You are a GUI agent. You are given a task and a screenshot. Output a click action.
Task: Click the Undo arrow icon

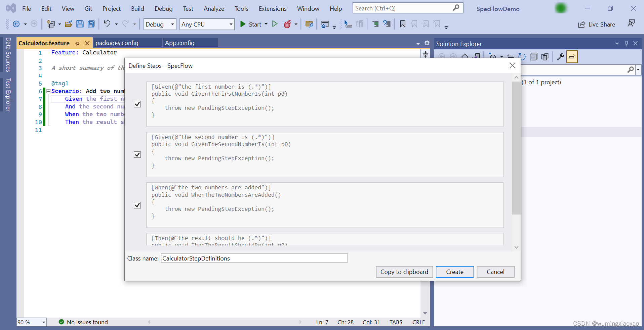click(x=107, y=24)
